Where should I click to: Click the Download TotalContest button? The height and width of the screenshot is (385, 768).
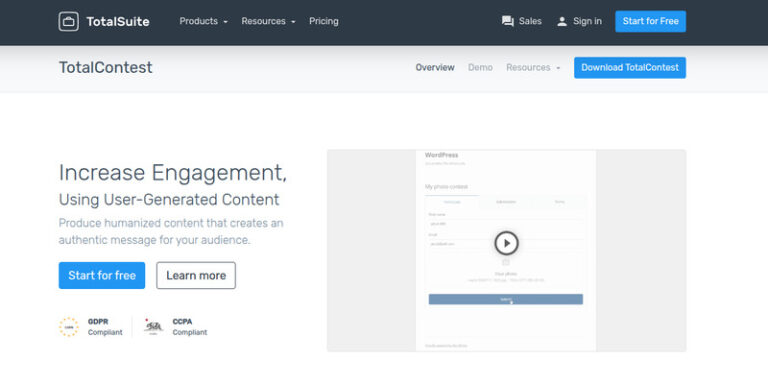tap(630, 68)
